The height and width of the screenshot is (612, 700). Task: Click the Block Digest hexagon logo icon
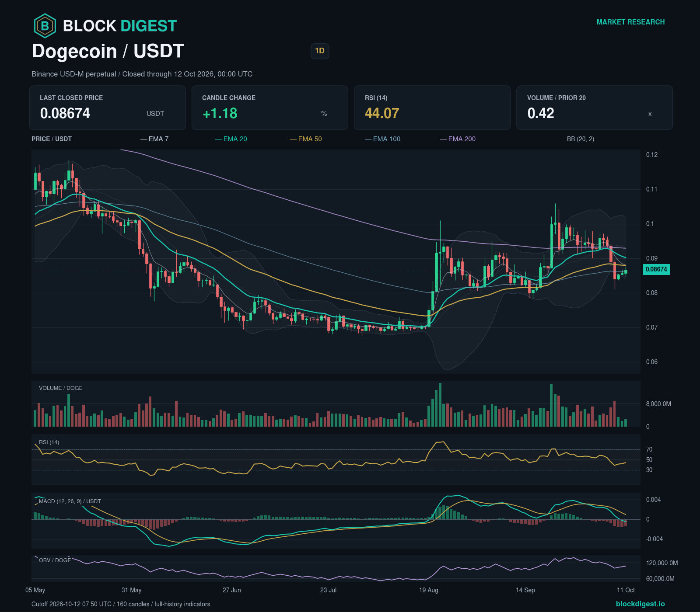pos(45,26)
